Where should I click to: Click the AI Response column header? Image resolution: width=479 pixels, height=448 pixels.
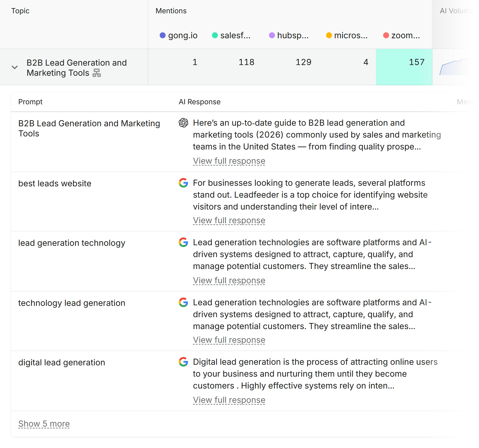pos(199,102)
